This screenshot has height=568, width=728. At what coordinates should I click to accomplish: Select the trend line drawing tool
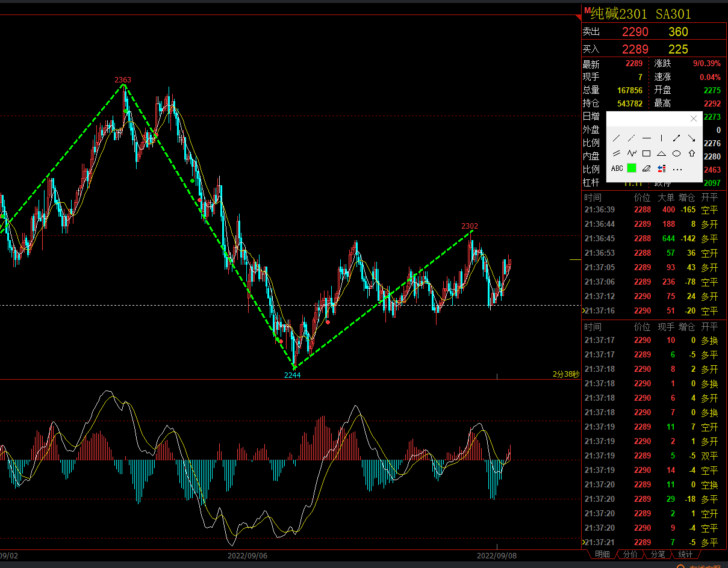(x=616, y=138)
